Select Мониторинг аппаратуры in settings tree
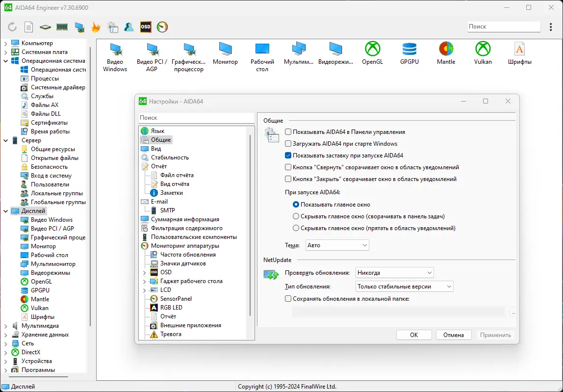The image size is (563, 392). (185, 246)
